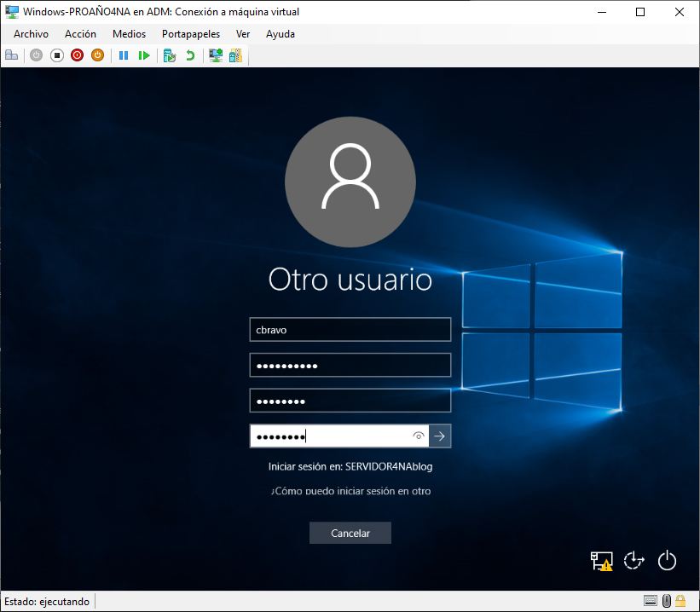
Task: Revert the VM using the curved arrow icon
Action: click(x=191, y=55)
